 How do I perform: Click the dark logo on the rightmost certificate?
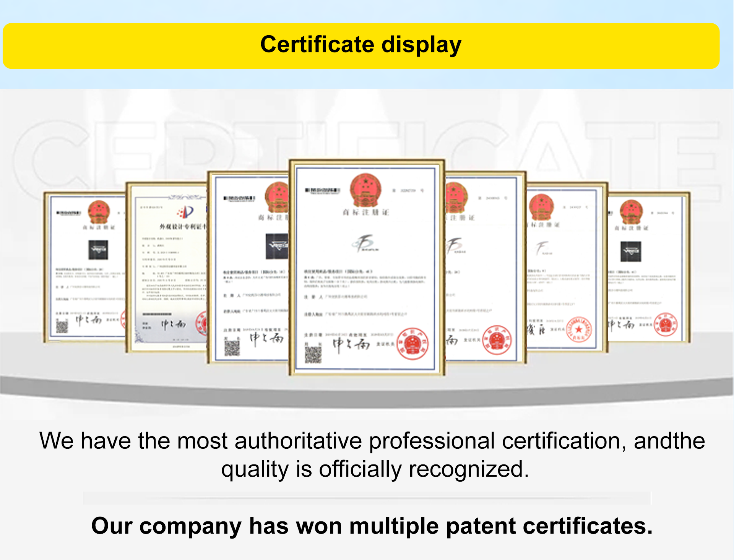[631, 252]
